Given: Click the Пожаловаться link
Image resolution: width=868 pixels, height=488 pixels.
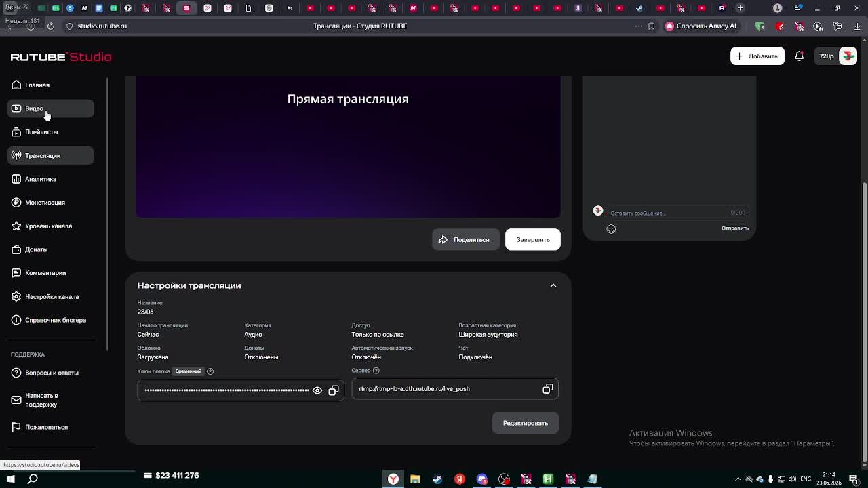Looking at the screenshot, I should (51, 427).
